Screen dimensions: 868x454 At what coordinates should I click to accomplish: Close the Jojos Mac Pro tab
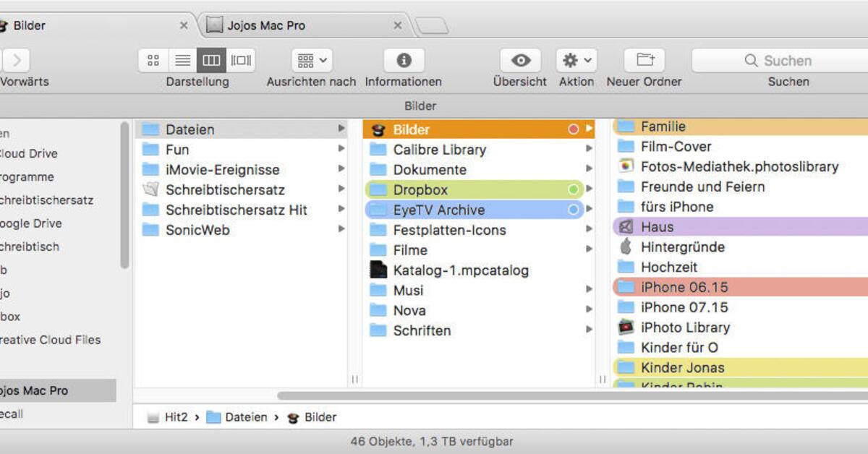(398, 25)
